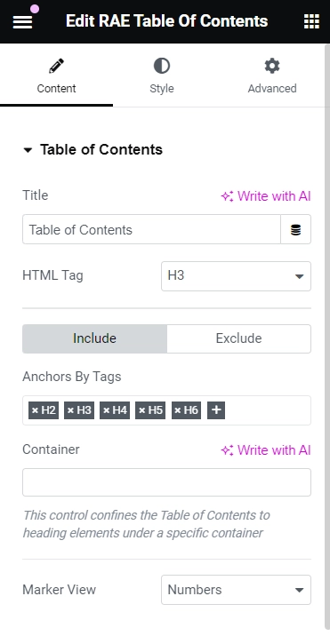Select the Exclude toggle option
This screenshot has width=330, height=644.
click(x=238, y=338)
